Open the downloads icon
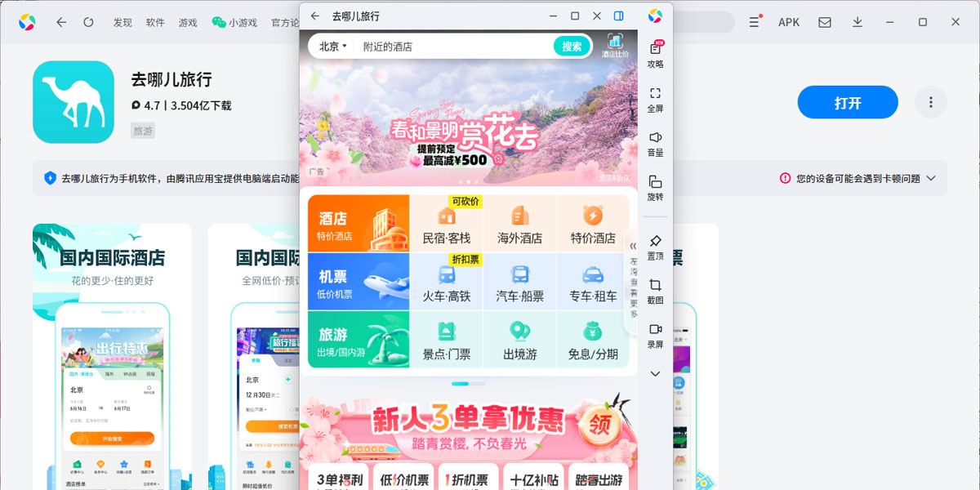The image size is (980, 490). [x=857, y=22]
